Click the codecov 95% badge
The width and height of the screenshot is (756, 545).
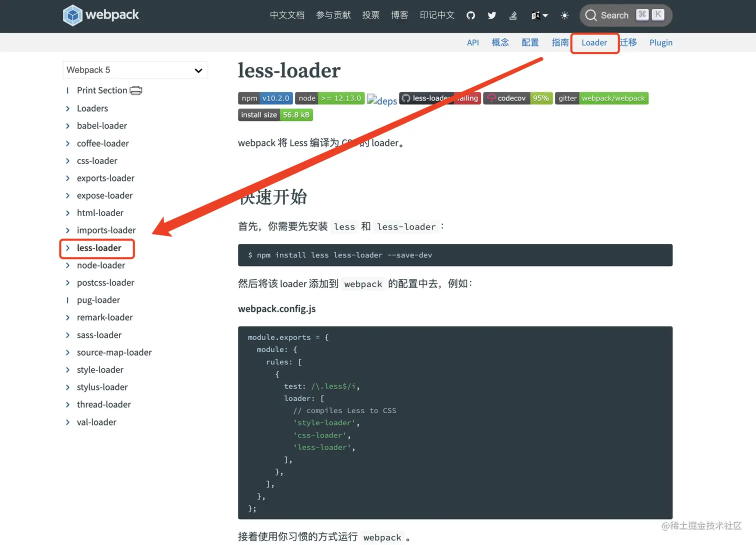(x=517, y=98)
